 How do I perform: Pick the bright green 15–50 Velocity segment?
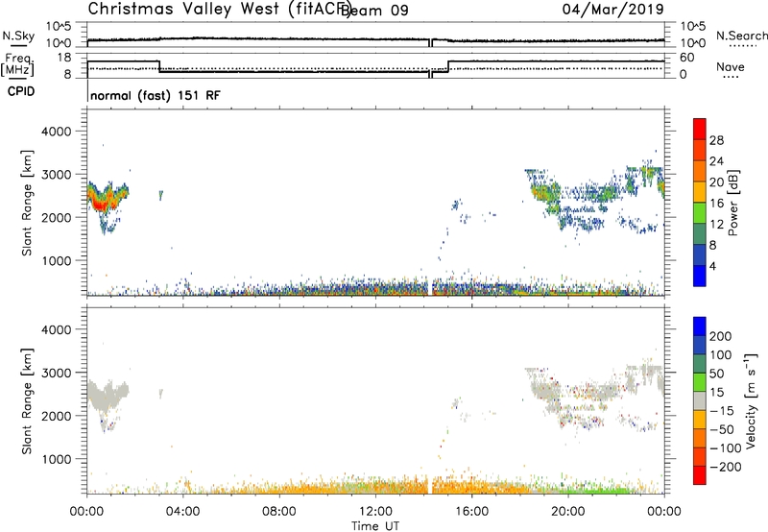coord(700,382)
